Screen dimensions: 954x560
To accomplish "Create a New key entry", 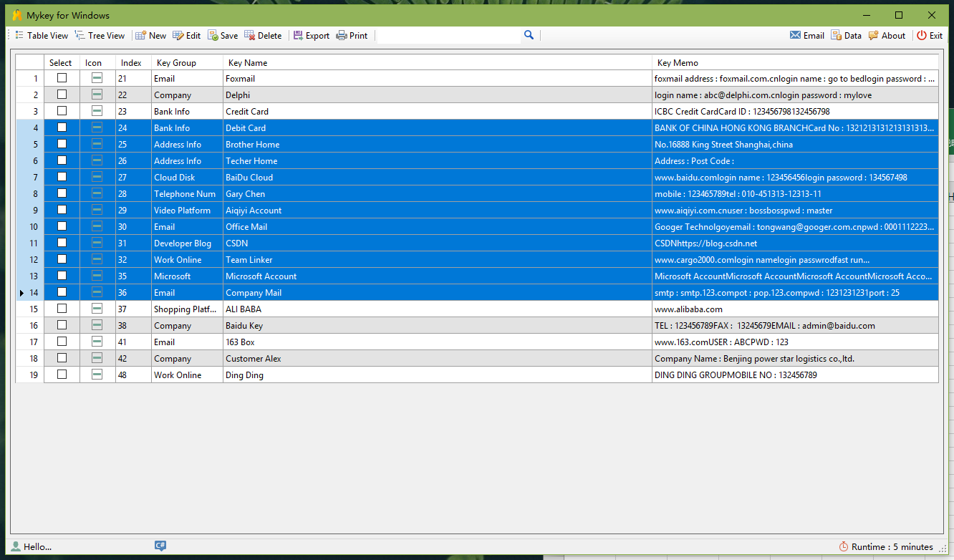I will coord(150,35).
